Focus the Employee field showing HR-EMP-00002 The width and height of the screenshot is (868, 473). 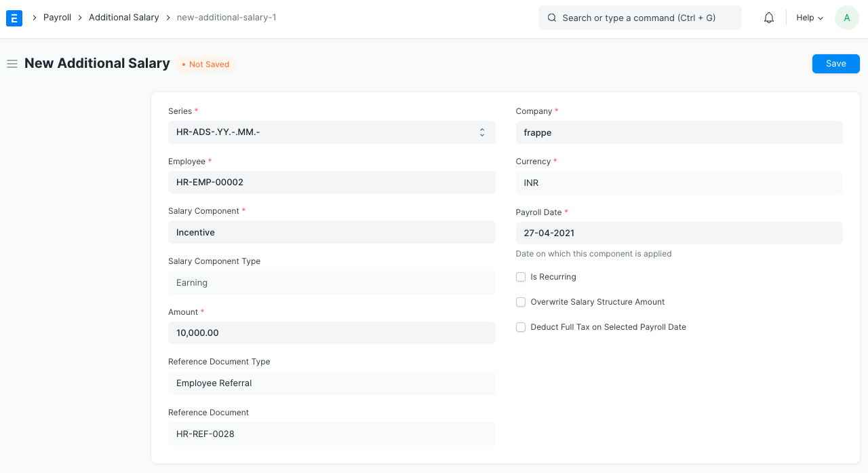click(x=332, y=182)
